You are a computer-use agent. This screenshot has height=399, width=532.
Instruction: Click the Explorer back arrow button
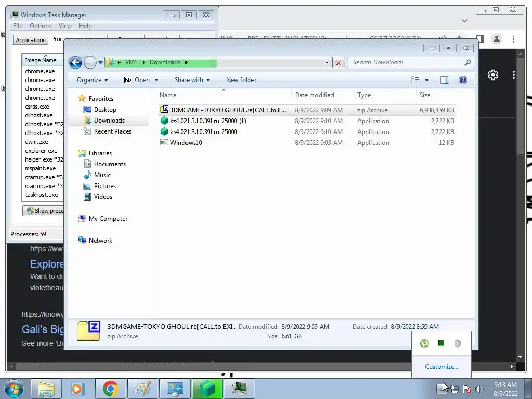75,62
